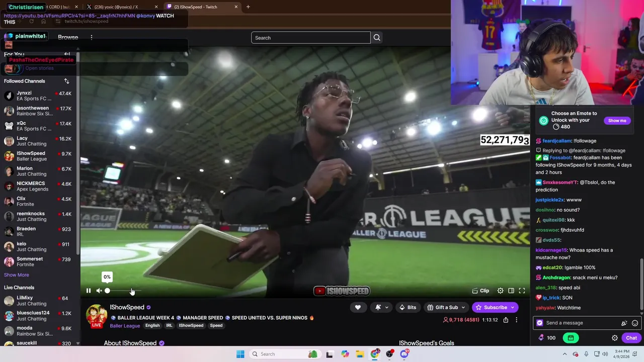The height and width of the screenshot is (362, 644).
Task: Show hidden system tray icons
Action: [x=565, y=354]
